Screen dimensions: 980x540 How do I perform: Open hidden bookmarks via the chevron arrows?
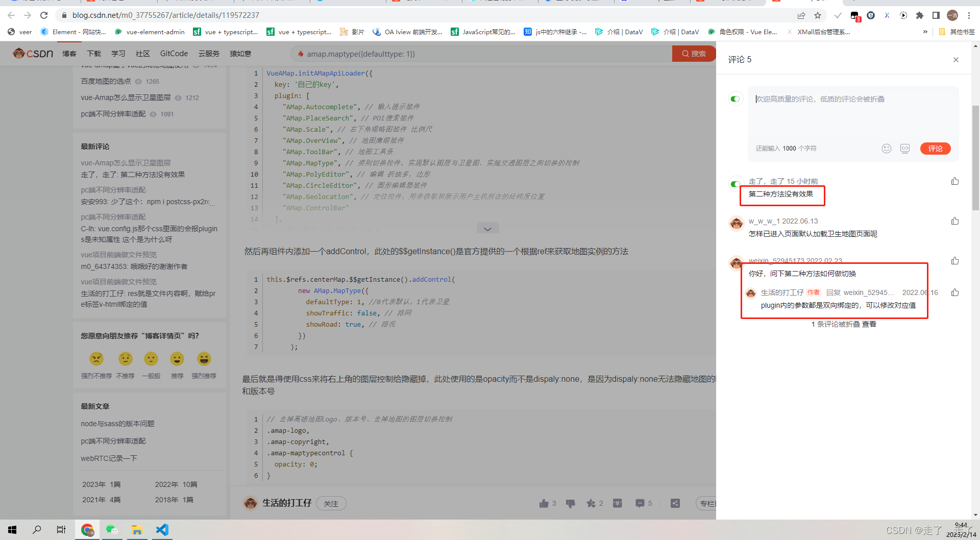click(925, 32)
